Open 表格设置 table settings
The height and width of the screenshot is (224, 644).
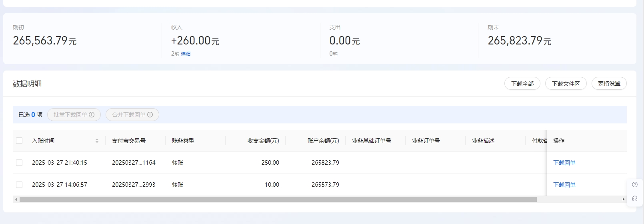click(x=609, y=83)
